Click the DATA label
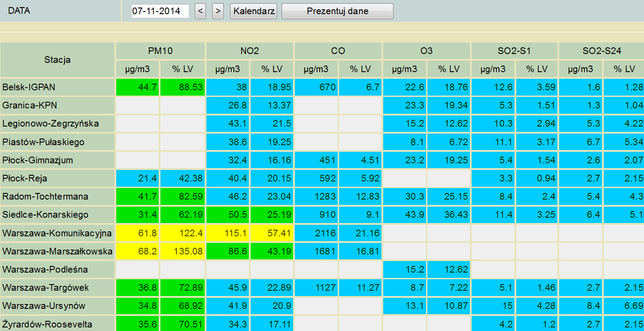This screenshot has width=644, height=331. pos(19,11)
